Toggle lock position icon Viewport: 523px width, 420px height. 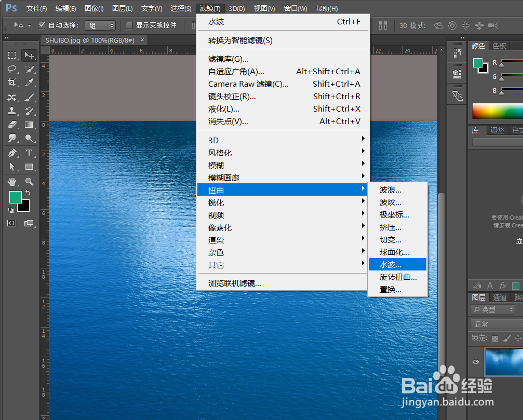pos(518,338)
